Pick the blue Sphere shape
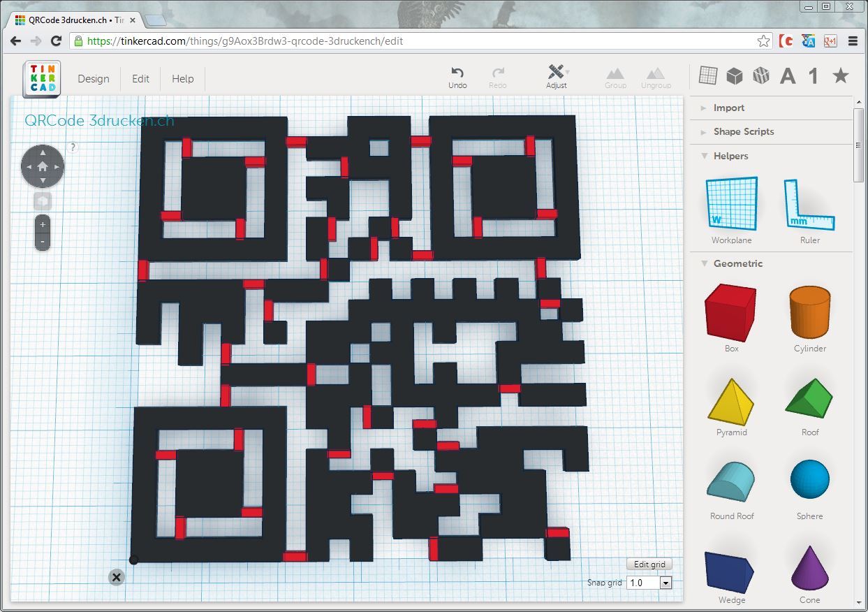 coord(810,480)
